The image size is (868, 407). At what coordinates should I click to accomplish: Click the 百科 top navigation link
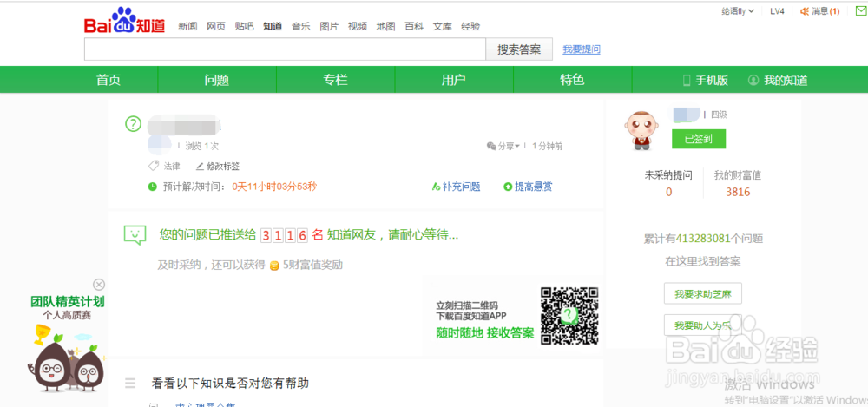coord(413,26)
